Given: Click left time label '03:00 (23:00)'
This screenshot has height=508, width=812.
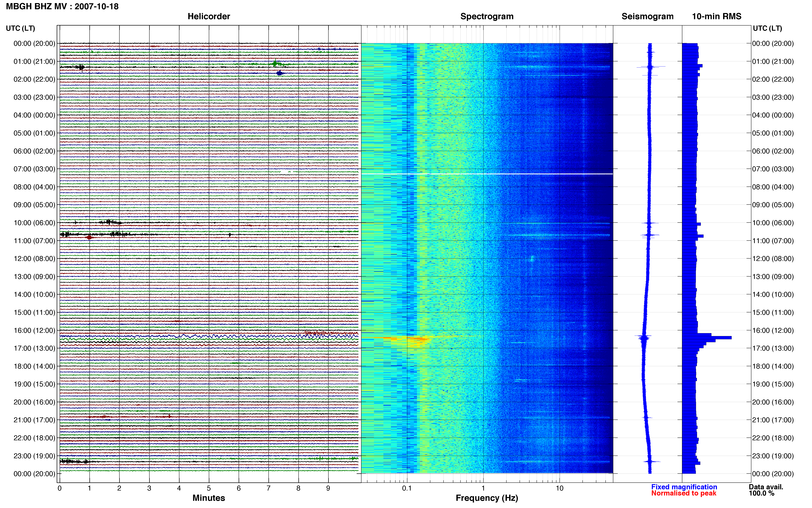Looking at the screenshot, I should click(34, 97).
